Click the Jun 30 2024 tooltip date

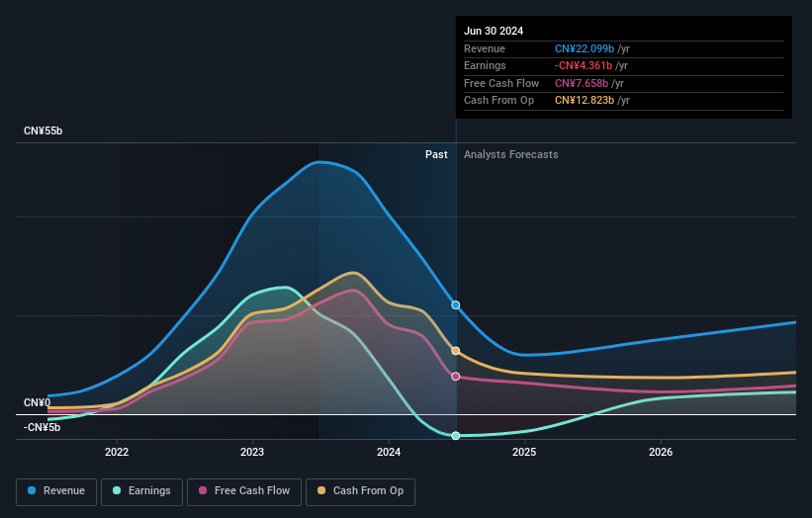[494, 31]
